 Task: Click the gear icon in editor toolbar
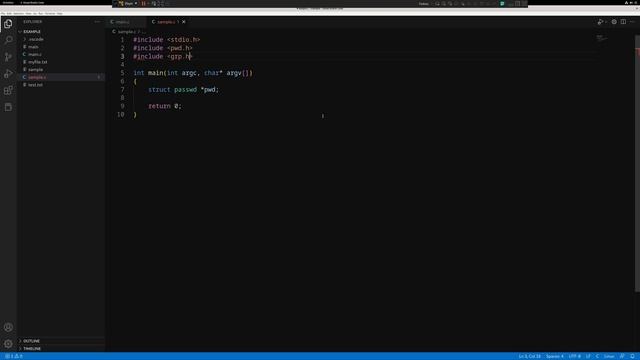click(614, 22)
